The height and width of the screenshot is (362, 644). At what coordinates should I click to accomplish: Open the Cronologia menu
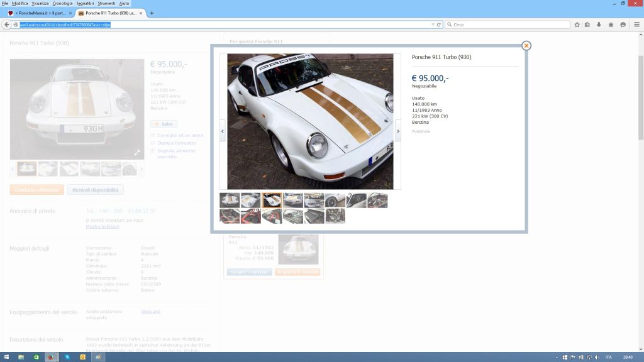point(62,3)
